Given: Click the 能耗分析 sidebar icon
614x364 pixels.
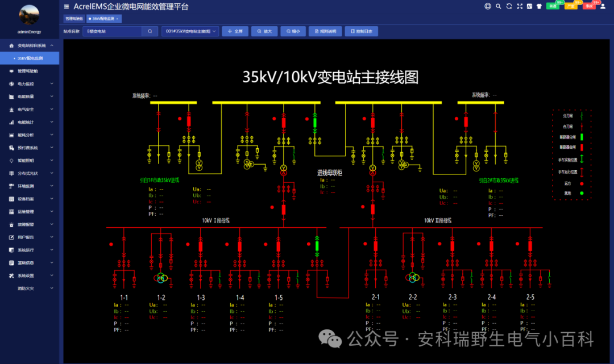Looking at the screenshot, I should [11, 135].
